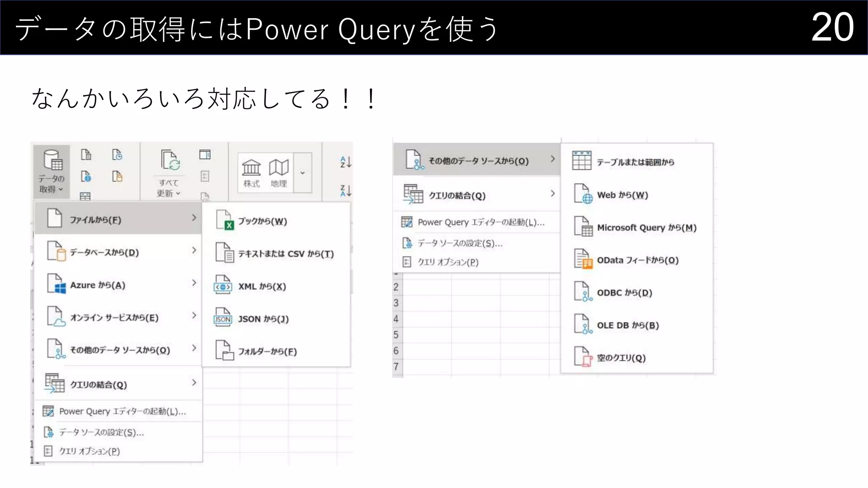The height and width of the screenshot is (488, 868).
Task: Choose OData フィードから(O) option
Action: [637, 260]
